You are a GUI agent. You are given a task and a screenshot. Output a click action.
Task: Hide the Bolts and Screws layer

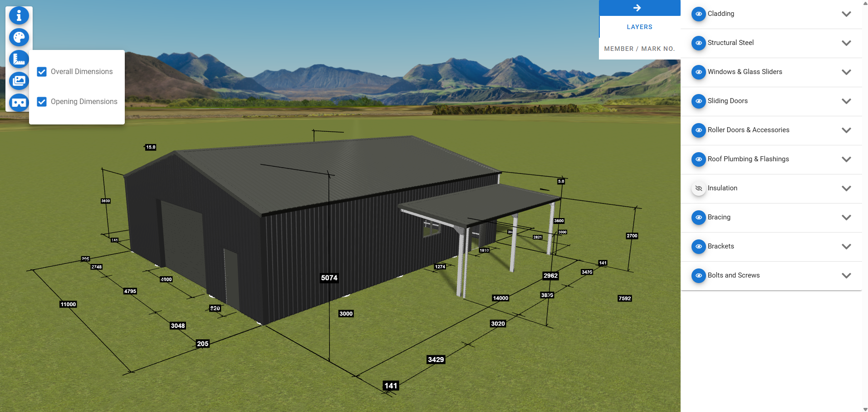pos(698,276)
